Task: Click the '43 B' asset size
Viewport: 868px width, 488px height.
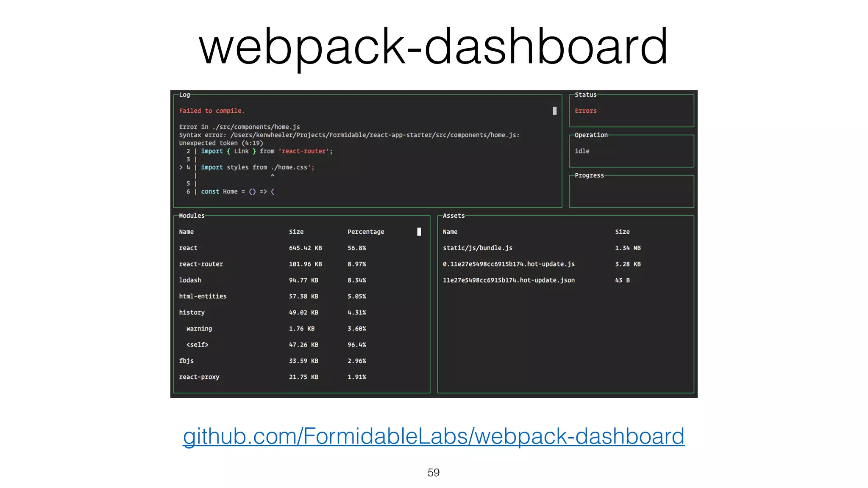Action: [622, 280]
